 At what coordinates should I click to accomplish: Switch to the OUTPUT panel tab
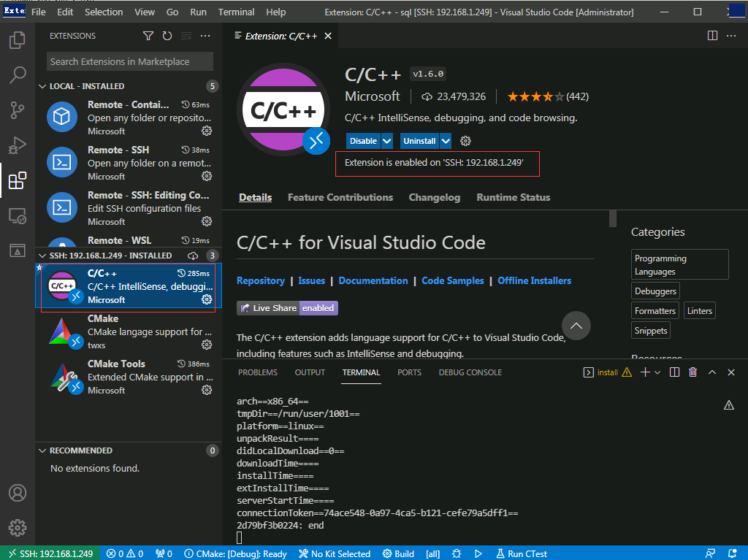pos(310,372)
